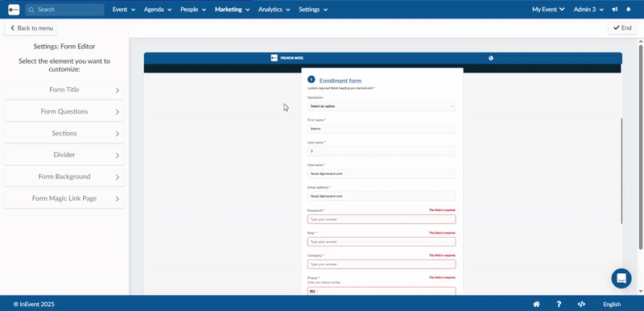Open the help question mark icon

click(559, 305)
